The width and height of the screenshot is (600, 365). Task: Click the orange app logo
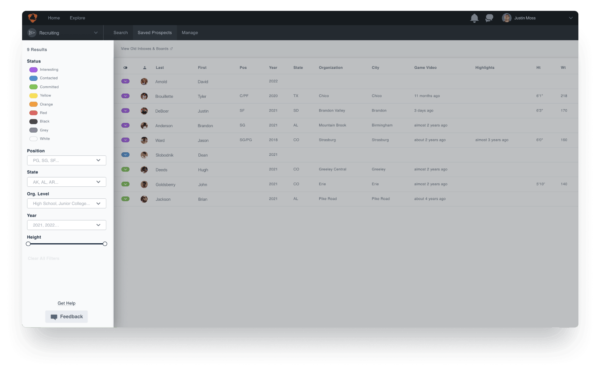pyautogui.click(x=33, y=18)
